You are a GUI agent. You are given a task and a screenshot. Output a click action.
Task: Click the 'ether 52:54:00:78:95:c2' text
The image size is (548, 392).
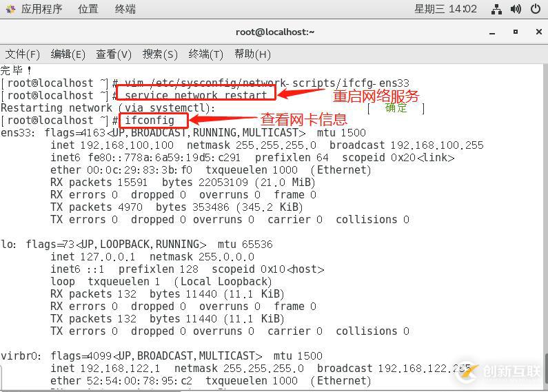(x=121, y=381)
